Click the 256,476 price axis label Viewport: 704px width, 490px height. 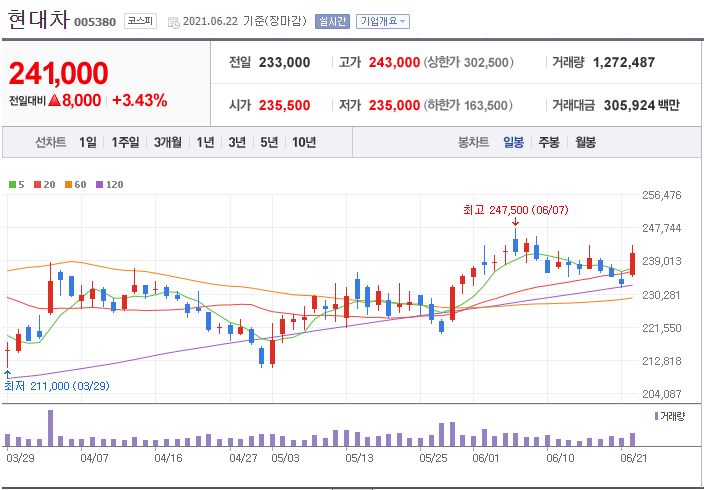coord(661,195)
